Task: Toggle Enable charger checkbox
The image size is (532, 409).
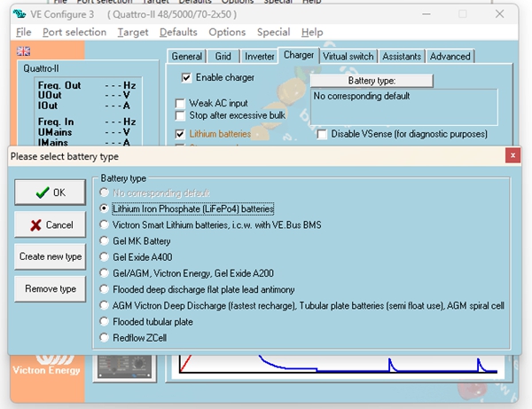Action: point(186,78)
